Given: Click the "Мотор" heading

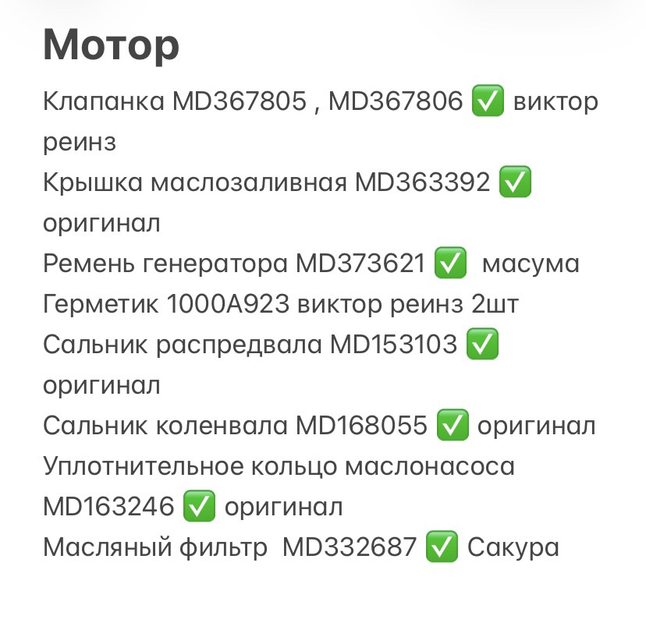Looking at the screenshot, I should [111, 45].
